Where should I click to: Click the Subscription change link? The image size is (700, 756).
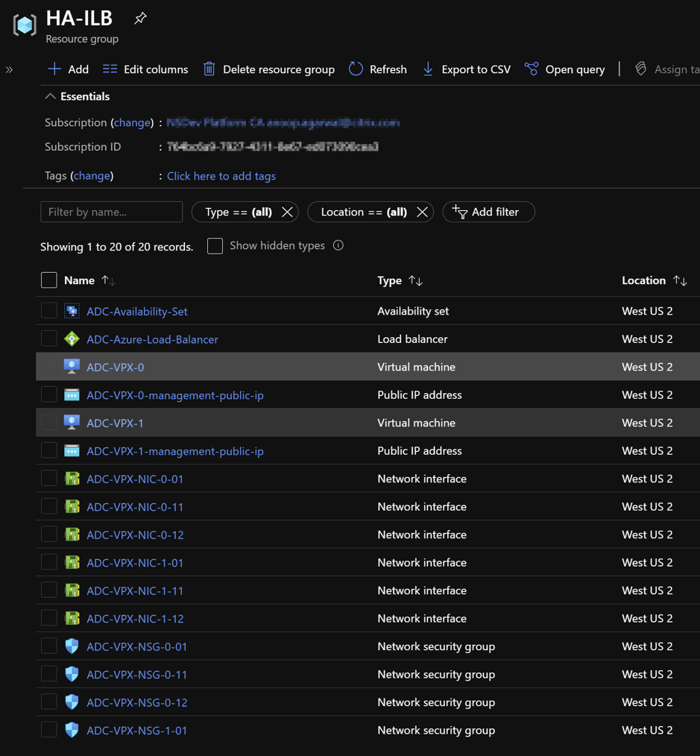pyautogui.click(x=132, y=122)
